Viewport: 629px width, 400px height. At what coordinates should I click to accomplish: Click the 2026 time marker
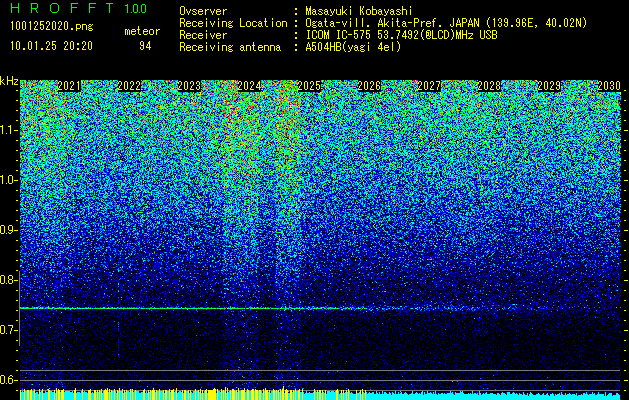pos(369,86)
